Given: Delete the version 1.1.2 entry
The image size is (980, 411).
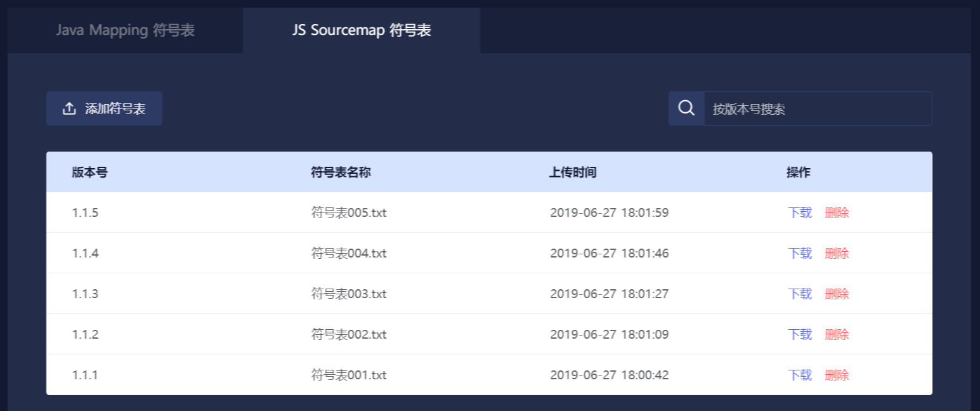Looking at the screenshot, I should 837,334.
